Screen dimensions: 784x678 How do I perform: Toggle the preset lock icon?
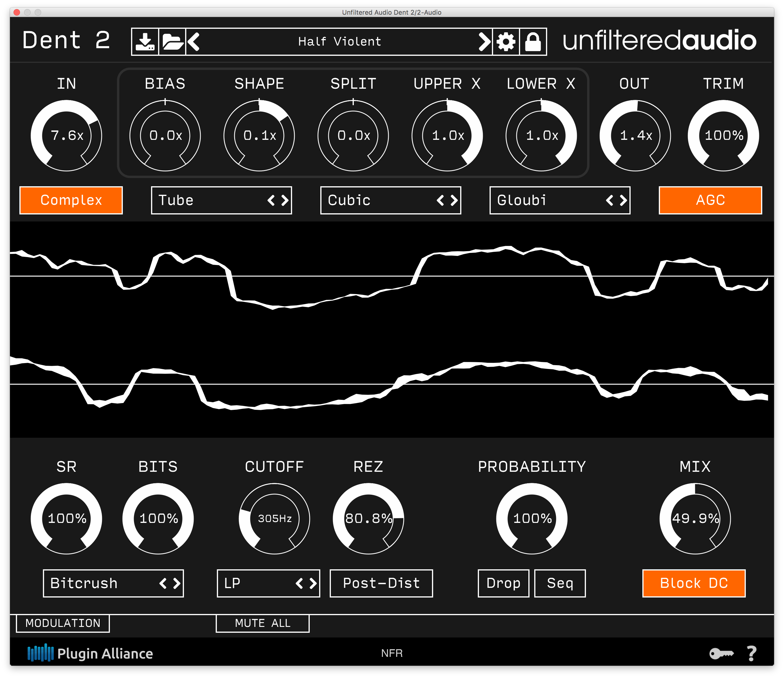(533, 42)
